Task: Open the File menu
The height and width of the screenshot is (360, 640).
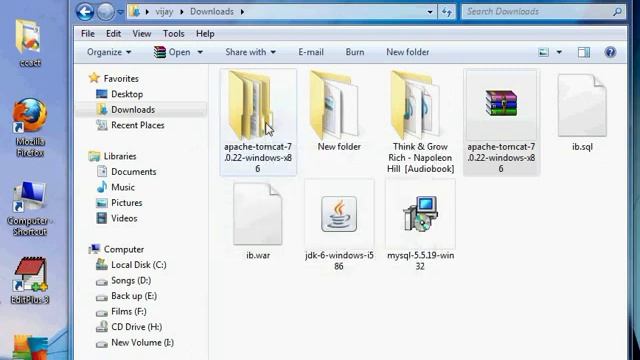Action: 88,33
